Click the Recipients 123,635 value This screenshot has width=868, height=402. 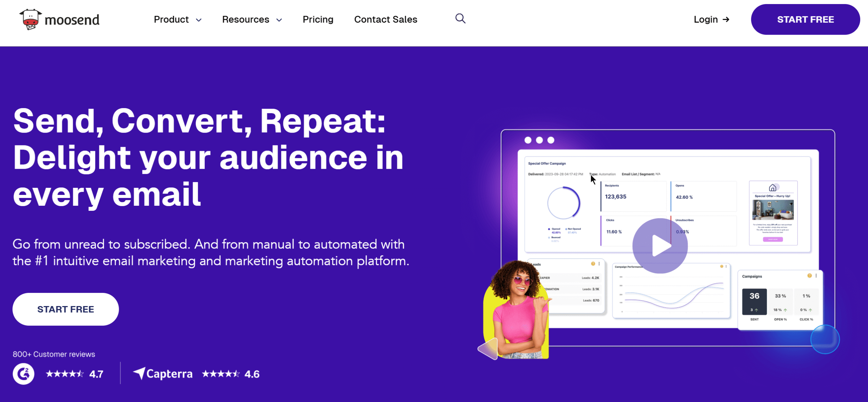coord(615,197)
